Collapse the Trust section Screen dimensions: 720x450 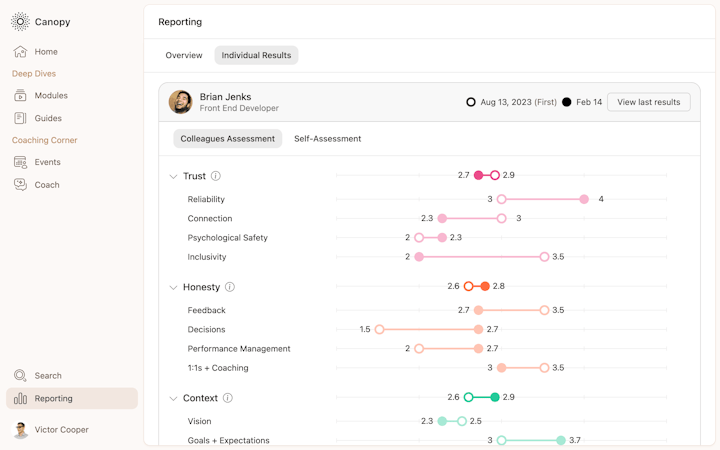point(173,177)
